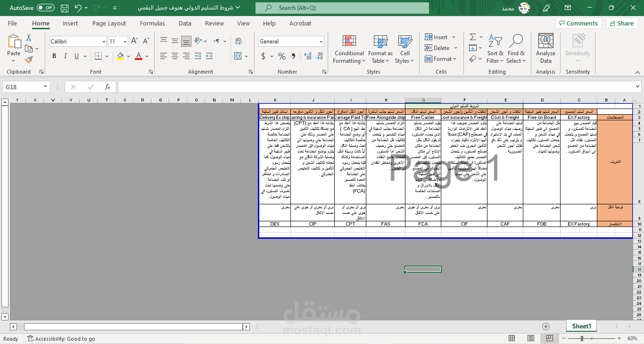
Task: Open the Review ribbon tab
Action: pos(214,23)
